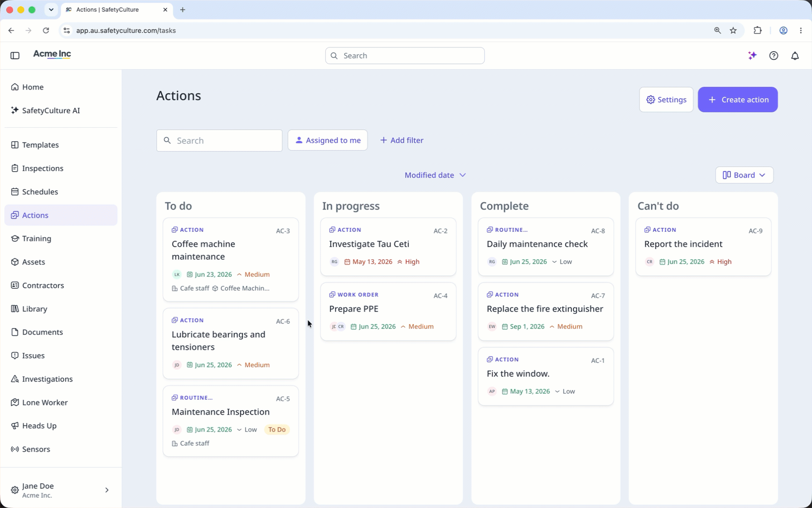Click the AC-4 identifier
This screenshot has height=508, width=812.
tap(440, 296)
